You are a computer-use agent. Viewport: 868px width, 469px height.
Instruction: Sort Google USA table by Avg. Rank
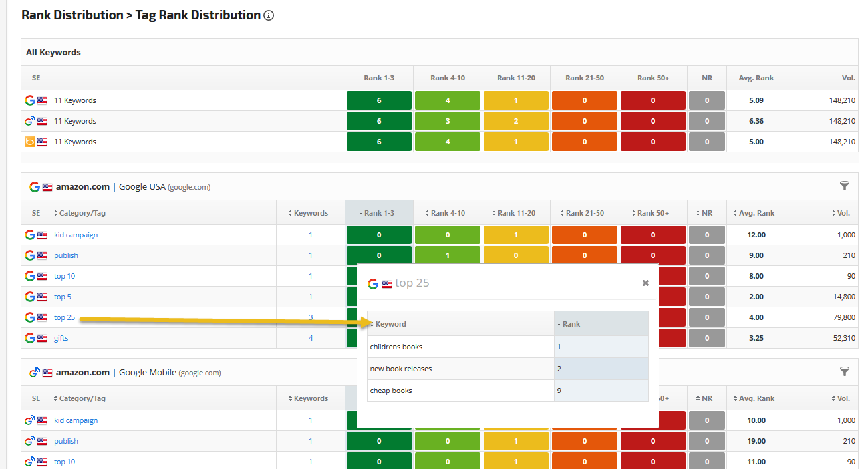(755, 213)
